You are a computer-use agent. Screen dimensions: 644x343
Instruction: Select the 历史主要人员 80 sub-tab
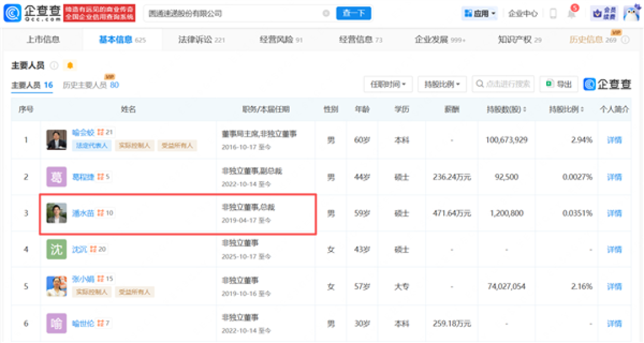click(x=91, y=85)
